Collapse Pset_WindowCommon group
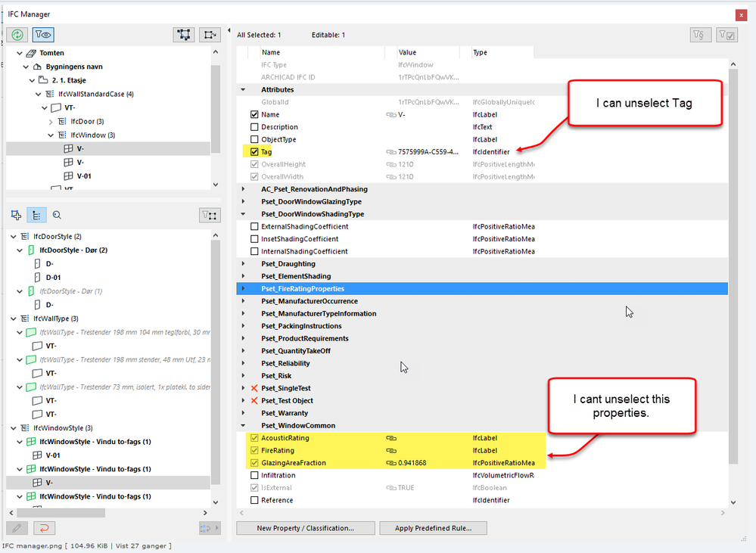 point(243,426)
